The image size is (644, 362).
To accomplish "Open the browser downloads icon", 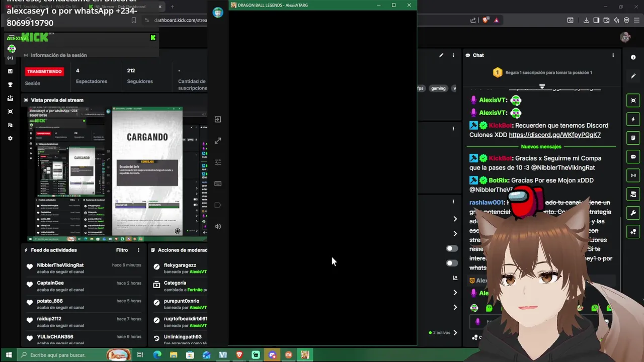I will (586, 20).
